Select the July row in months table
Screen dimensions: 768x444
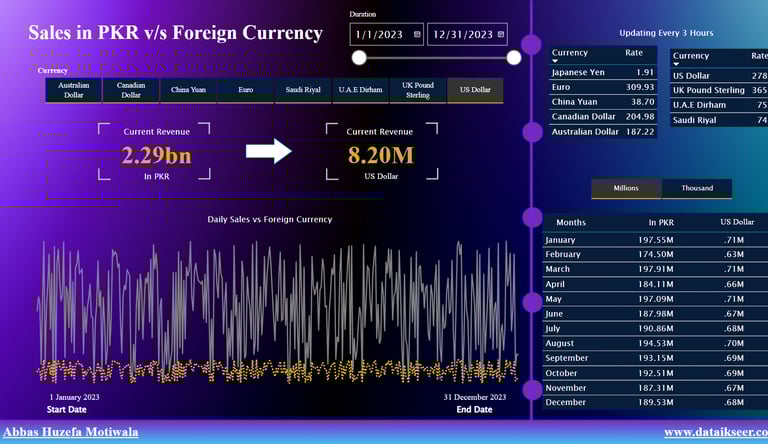(x=655, y=328)
